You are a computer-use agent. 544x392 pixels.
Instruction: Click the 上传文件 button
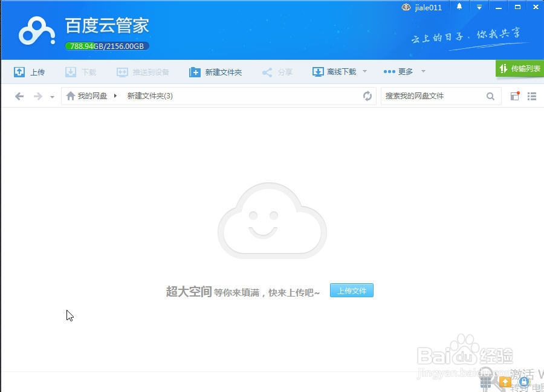351,291
